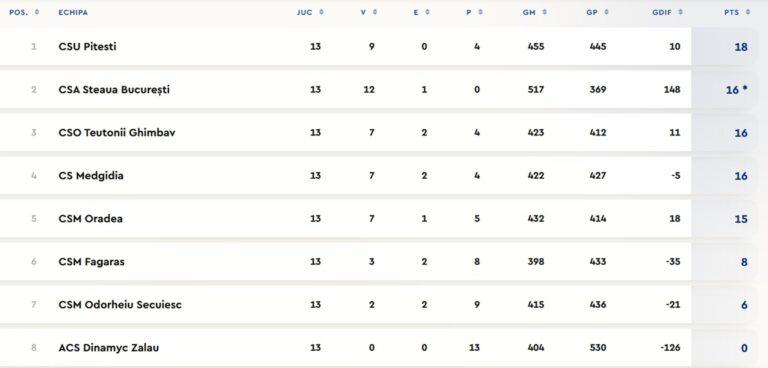Select the ECHIPA column header
The height and width of the screenshot is (368, 768).
[73, 13]
